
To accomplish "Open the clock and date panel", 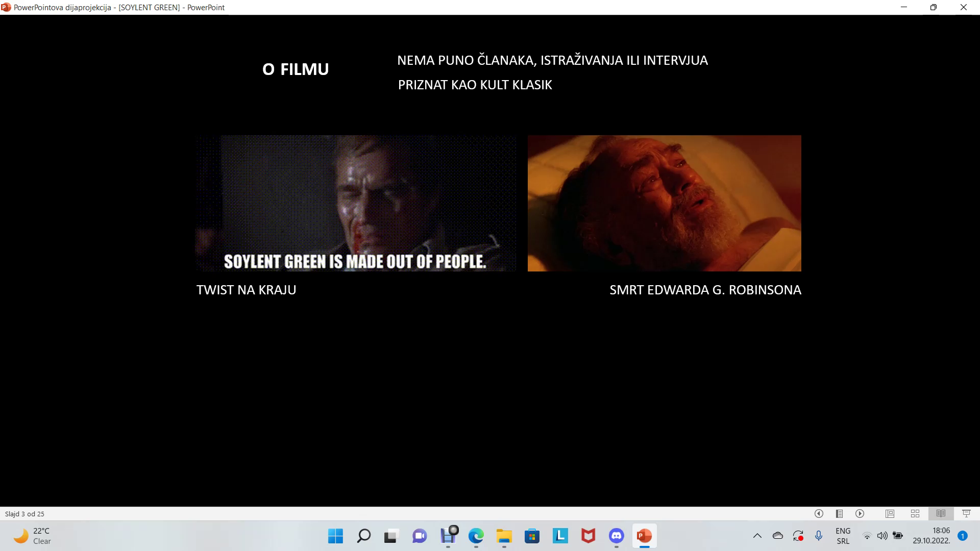I will [x=932, y=536].
